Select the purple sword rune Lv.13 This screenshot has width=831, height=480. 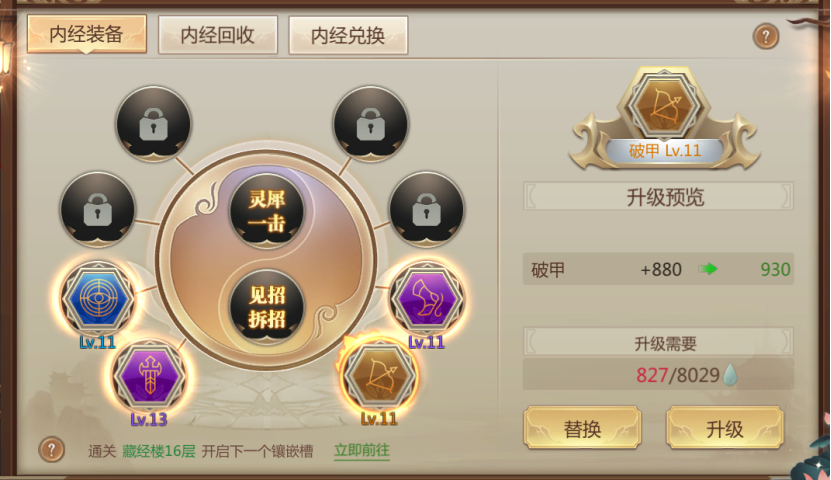pyautogui.click(x=149, y=377)
